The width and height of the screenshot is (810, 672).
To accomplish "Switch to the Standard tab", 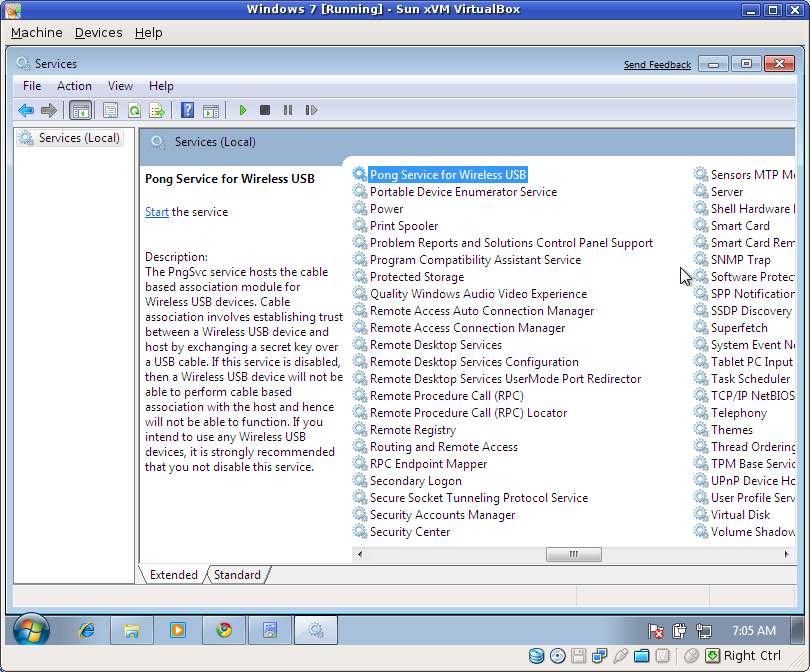I will coord(237,575).
